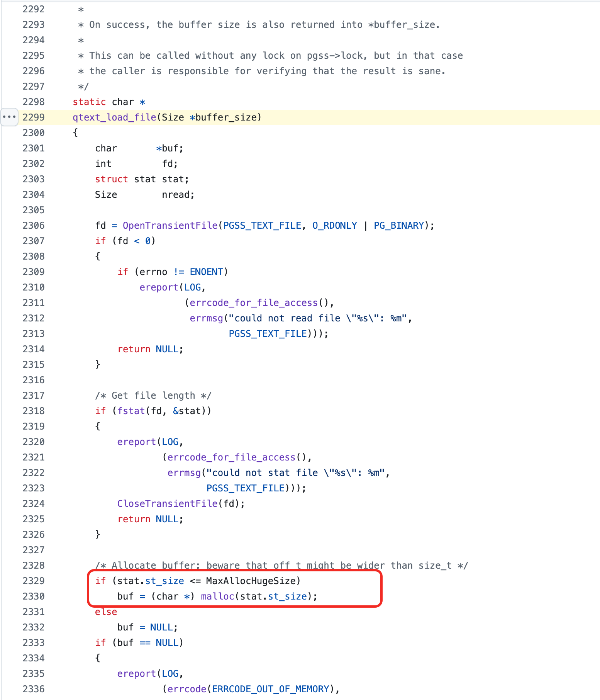
Task: Click the else keyword on line 2331
Action: (106, 612)
